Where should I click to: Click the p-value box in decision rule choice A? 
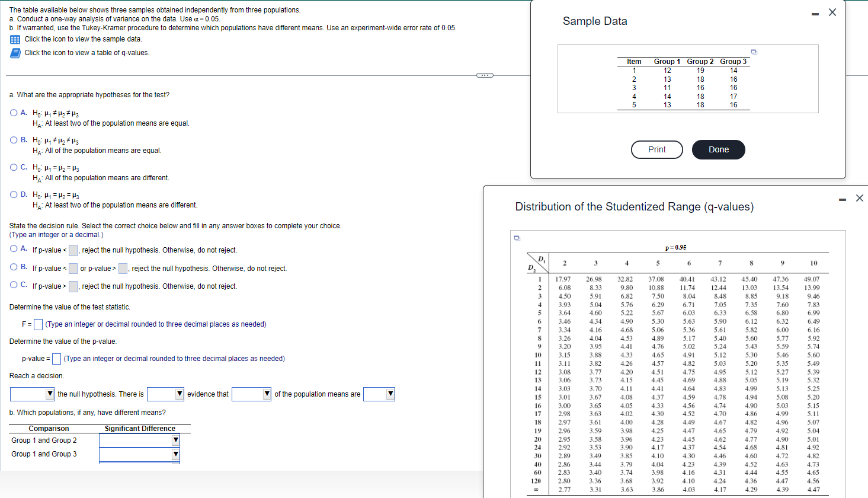coord(72,250)
